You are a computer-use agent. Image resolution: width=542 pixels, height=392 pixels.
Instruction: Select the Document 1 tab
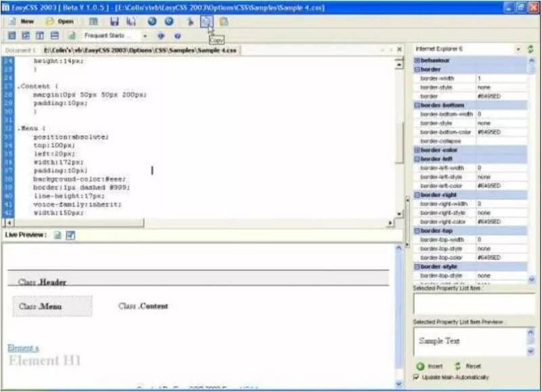pos(20,50)
